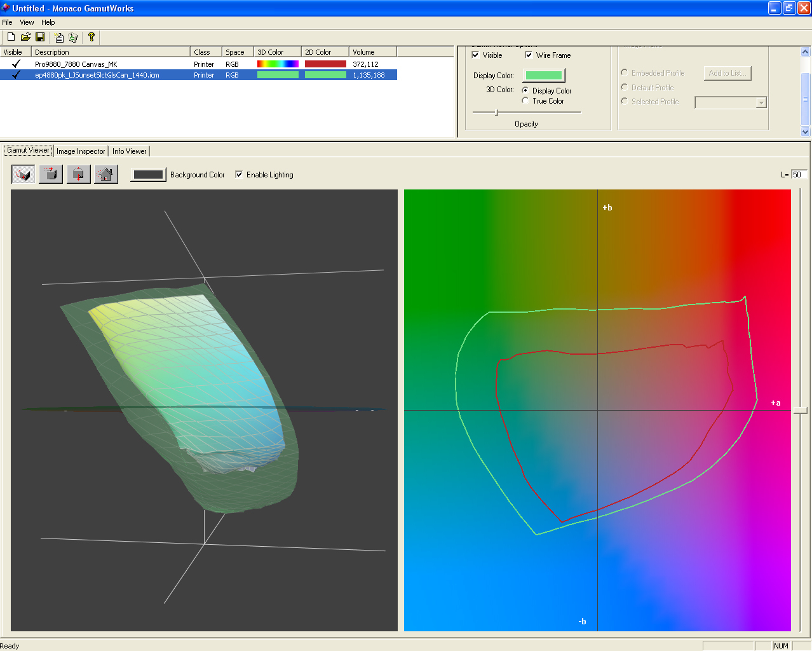Toggle visibility checkmark for Pro9880_7880 Canvas_MK

16,64
